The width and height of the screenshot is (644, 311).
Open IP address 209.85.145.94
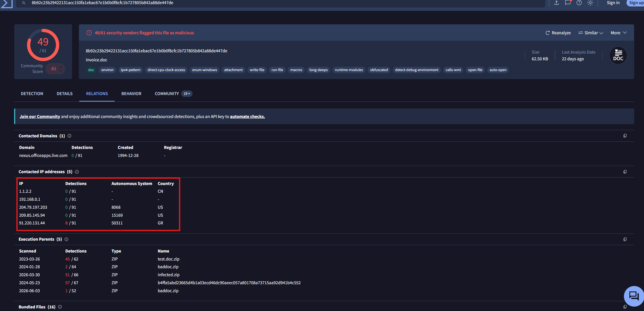click(x=32, y=215)
